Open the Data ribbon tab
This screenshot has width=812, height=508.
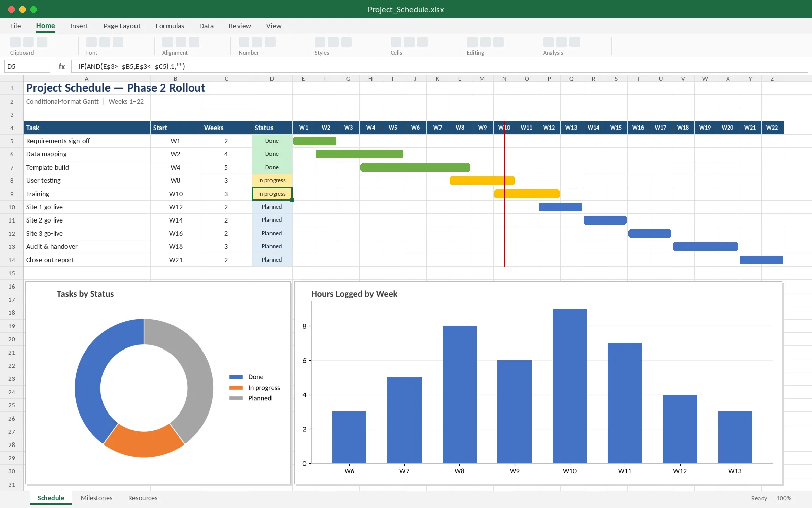pos(207,26)
